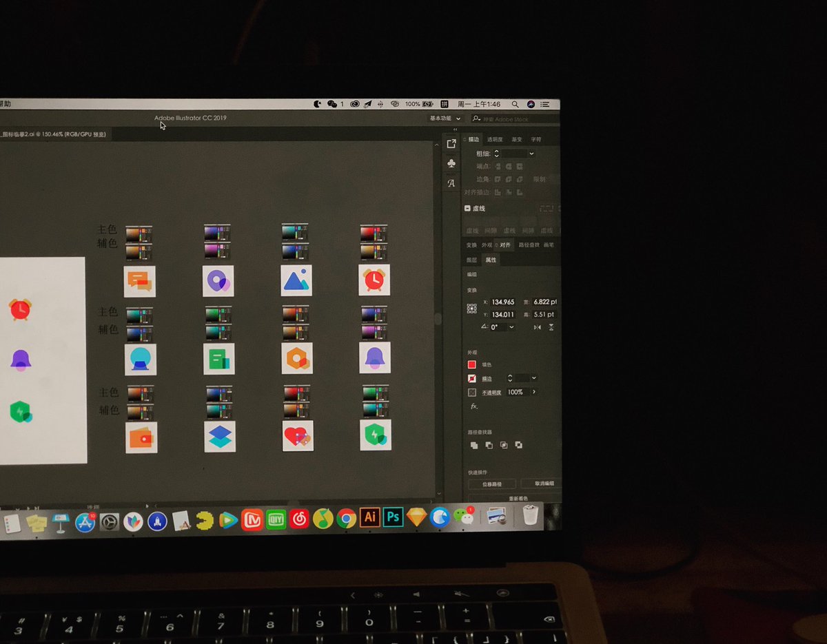Open the underlined 描边 stroke link
Image resolution: width=827 pixels, height=644 pixels.
pos(487,379)
